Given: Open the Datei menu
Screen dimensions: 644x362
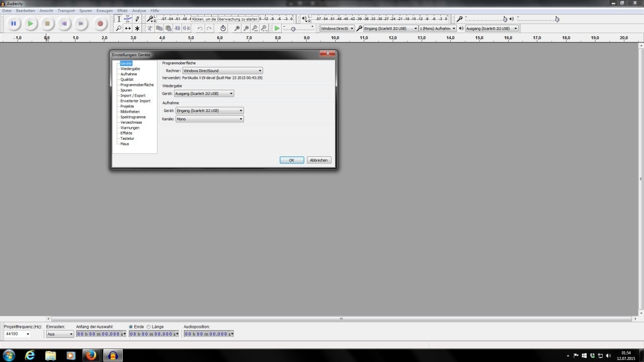Looking at the screenshot, I should (x=7, y=11).
